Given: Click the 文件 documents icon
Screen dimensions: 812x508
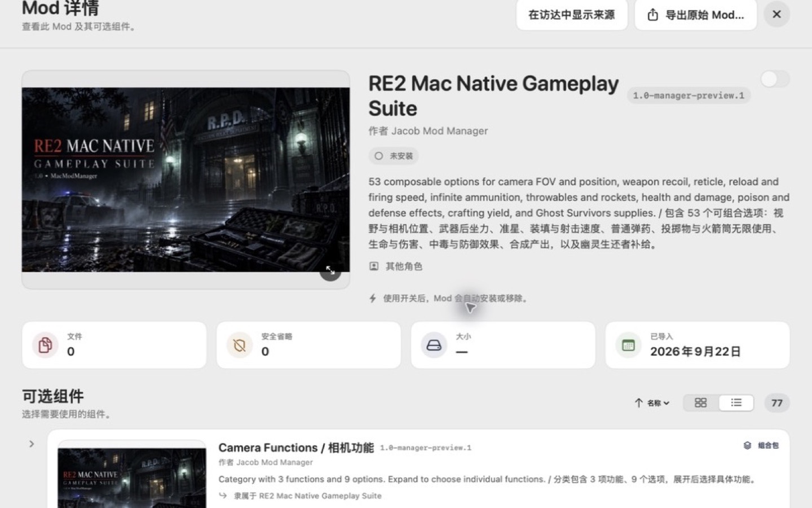Looking at the screenshot, I should (x=46, y=345).
